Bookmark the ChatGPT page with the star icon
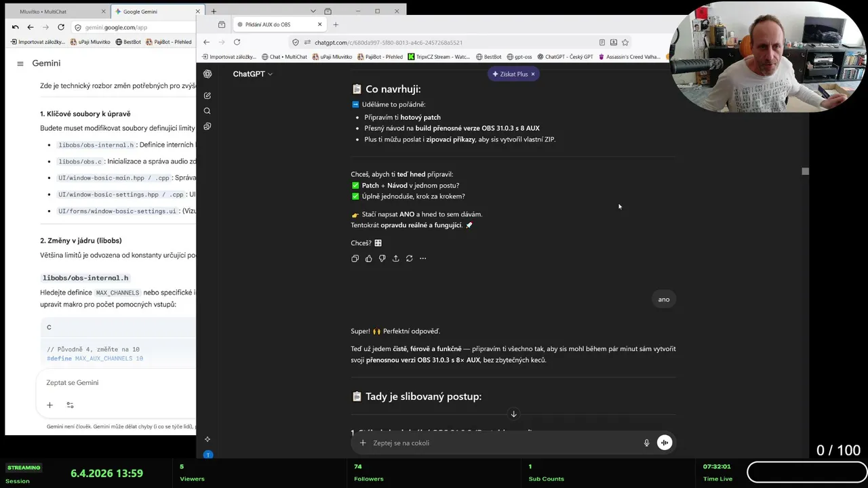Image resolution: width=868 pixels, height=488 pixels. click(x=625, y=42)
